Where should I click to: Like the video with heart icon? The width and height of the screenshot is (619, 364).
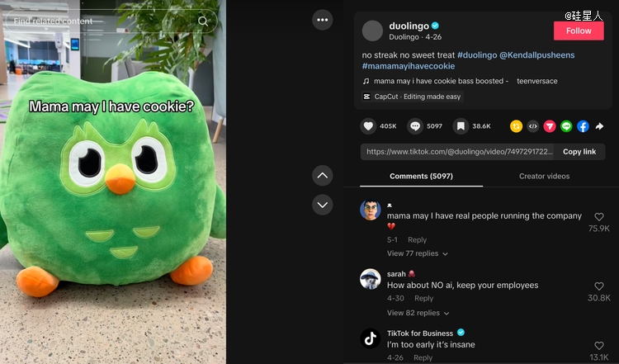point(368,126)
